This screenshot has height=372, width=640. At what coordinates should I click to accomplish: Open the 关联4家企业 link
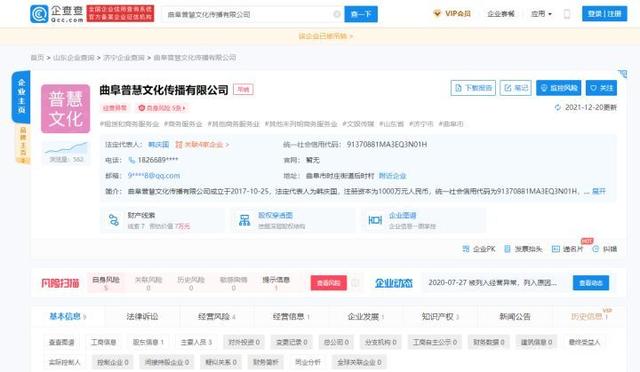[x=202, y=145]
